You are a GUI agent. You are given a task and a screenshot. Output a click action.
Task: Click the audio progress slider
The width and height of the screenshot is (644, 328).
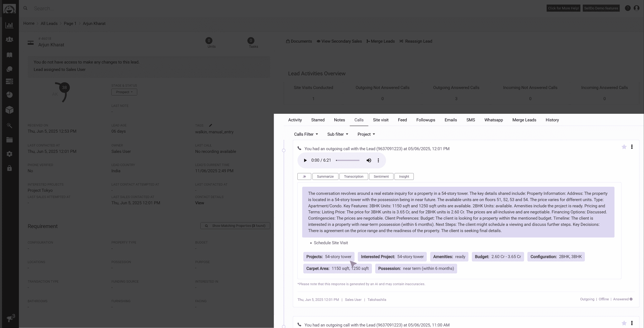[x=348, y=160]
